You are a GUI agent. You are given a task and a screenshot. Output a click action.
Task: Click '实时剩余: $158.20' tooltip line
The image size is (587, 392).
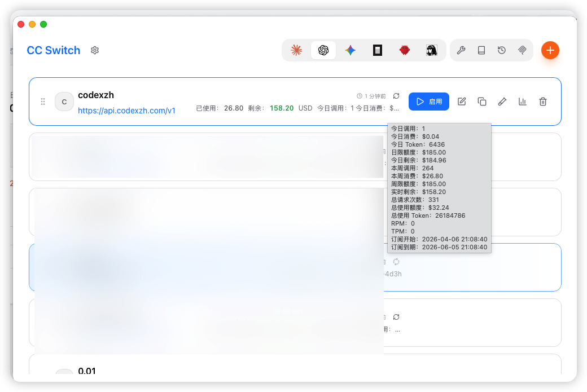coord(419,192)
